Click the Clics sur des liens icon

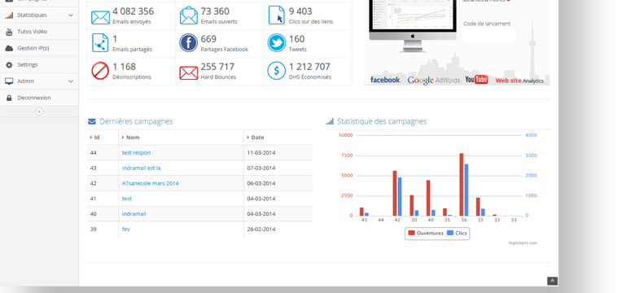[277, 15]
